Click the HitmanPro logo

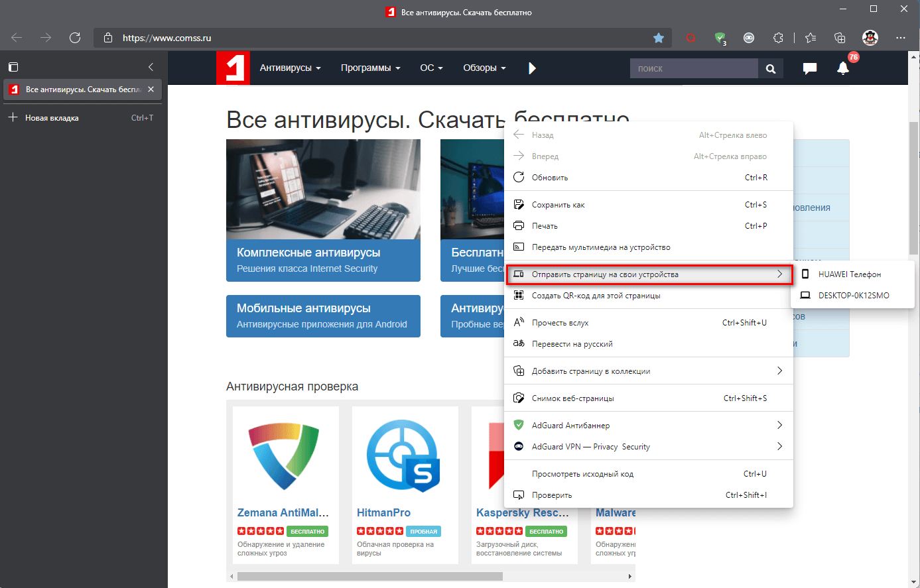[x=404, y=457]
